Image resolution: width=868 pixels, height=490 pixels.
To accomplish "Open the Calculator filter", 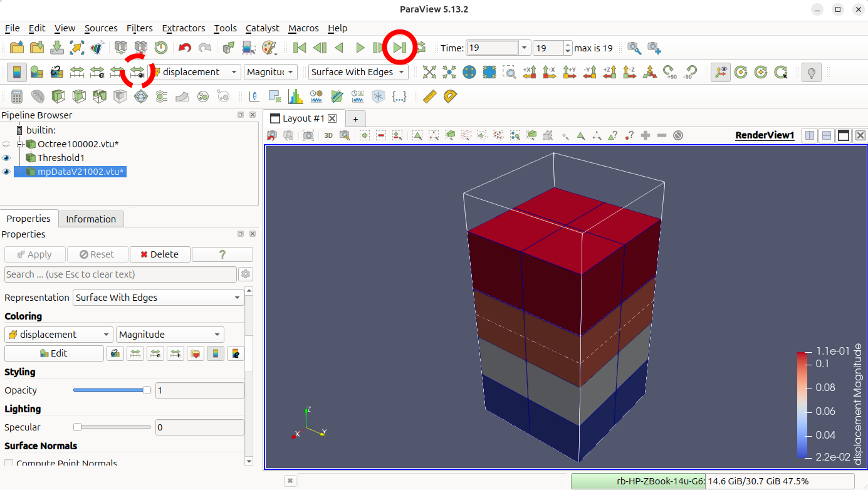I will [x=17, y=96].
